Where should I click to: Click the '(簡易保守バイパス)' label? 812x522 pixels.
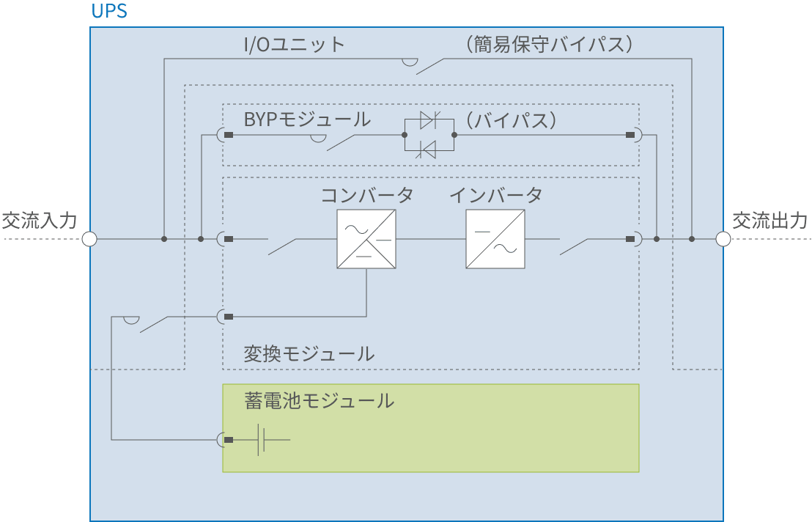tap(550, 45)
